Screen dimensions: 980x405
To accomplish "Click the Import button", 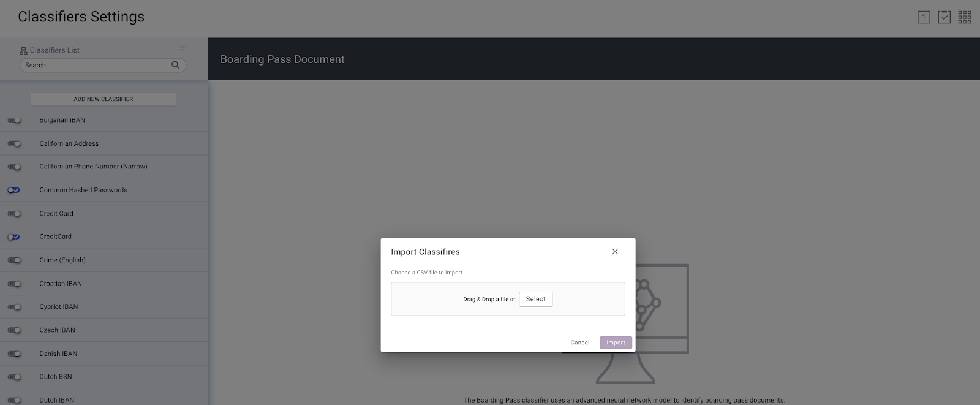I will point(616,343).
